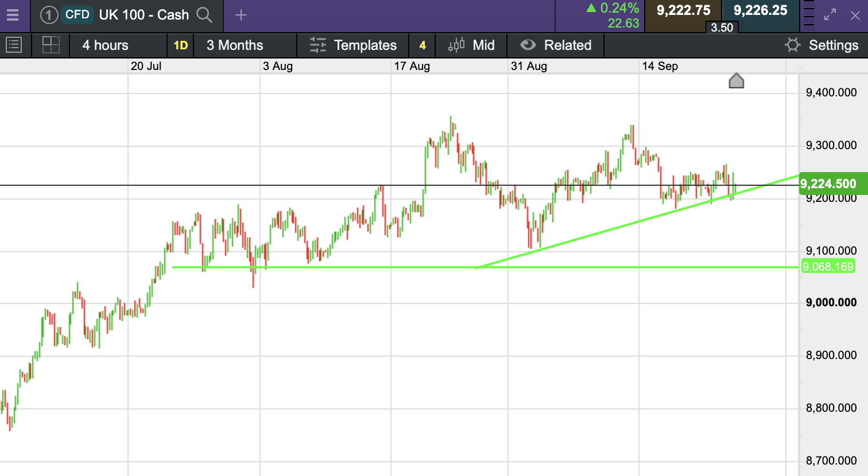Click the home marker above the chart
The image size is (868, 476).
[x=736, y=81]
